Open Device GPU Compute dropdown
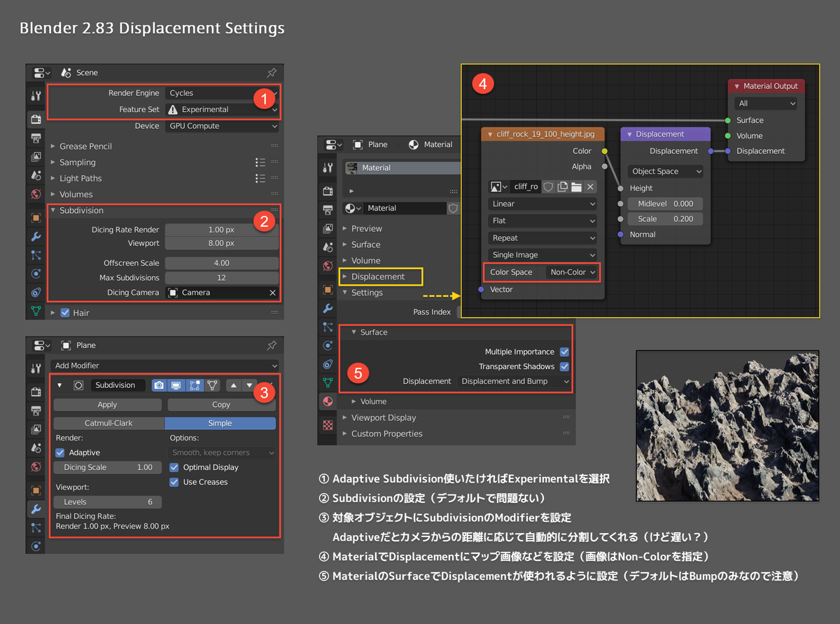The image size is (840, 624). click(222, 126)
